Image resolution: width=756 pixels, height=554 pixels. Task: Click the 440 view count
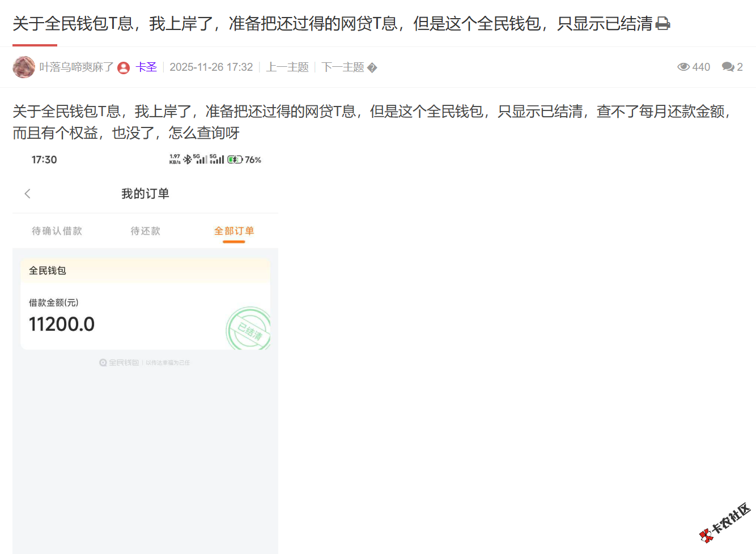701,67
